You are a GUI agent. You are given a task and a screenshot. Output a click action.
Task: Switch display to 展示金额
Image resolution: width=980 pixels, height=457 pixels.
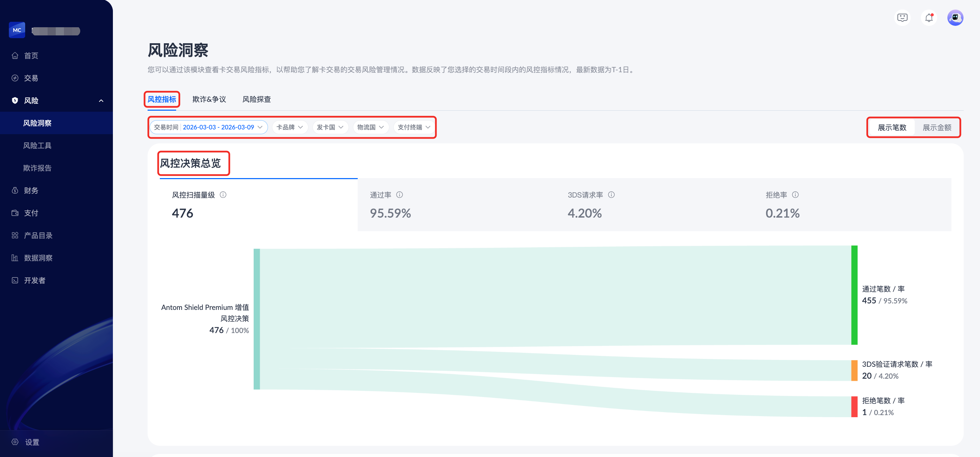click(936, 128)
